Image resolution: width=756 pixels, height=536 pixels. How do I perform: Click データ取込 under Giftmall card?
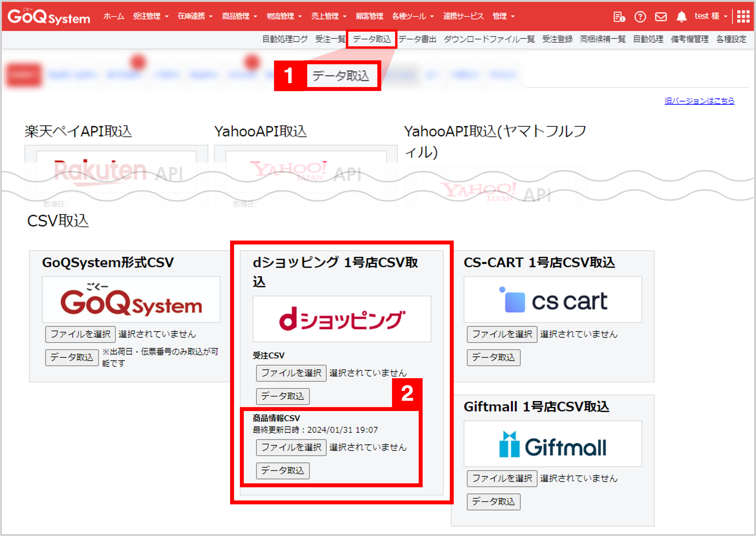pyautogui.click(x=494, y=502)
